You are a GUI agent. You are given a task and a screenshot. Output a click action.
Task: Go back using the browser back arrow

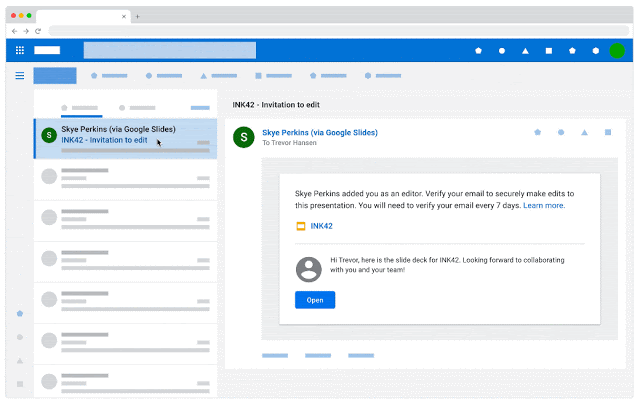coord(13,31)
